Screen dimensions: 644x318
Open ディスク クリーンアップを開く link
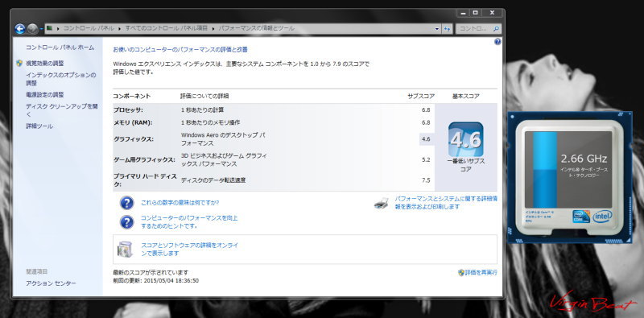tap(62, 110)
